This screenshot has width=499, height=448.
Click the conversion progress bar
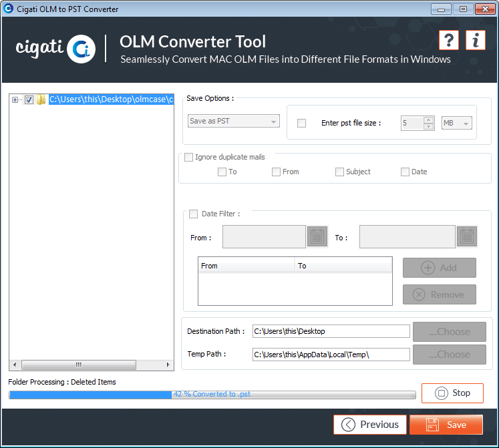[212, 395]
